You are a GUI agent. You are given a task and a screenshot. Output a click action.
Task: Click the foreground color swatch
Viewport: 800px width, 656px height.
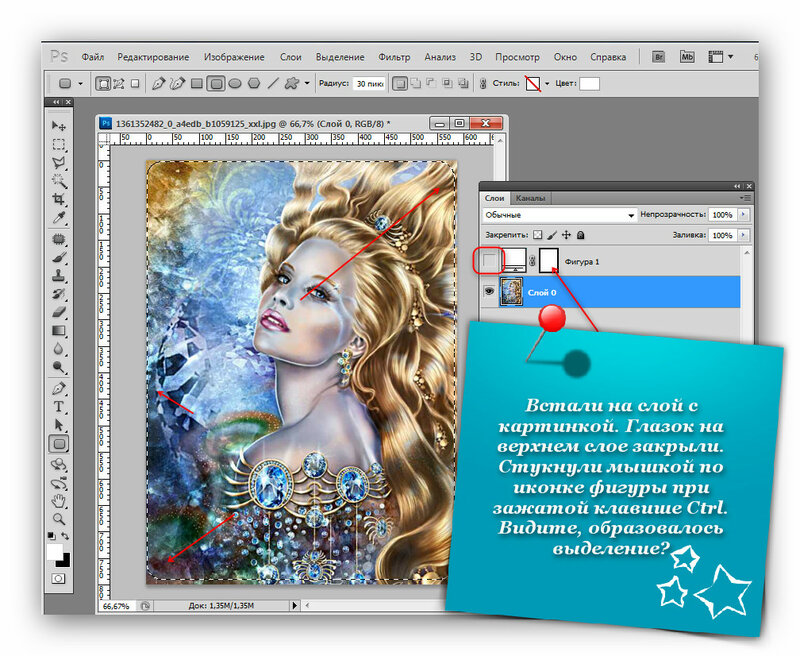click(54, 552)
